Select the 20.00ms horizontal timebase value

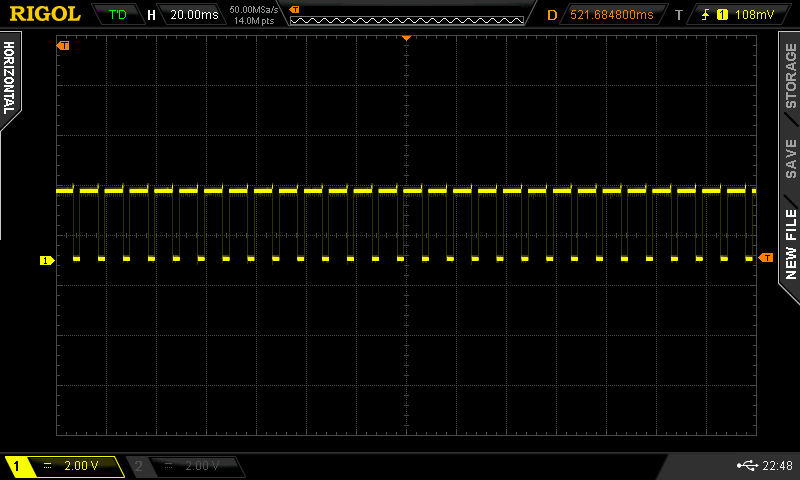[x=194, y=15]
